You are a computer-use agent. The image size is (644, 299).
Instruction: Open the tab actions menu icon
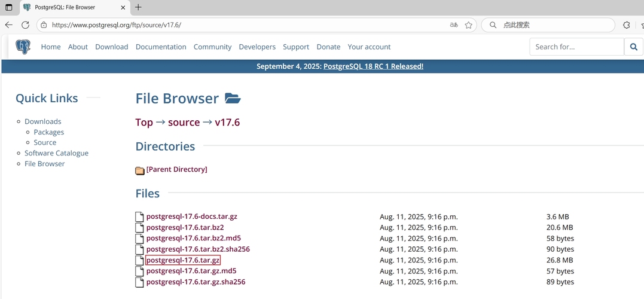coord(8,7)
